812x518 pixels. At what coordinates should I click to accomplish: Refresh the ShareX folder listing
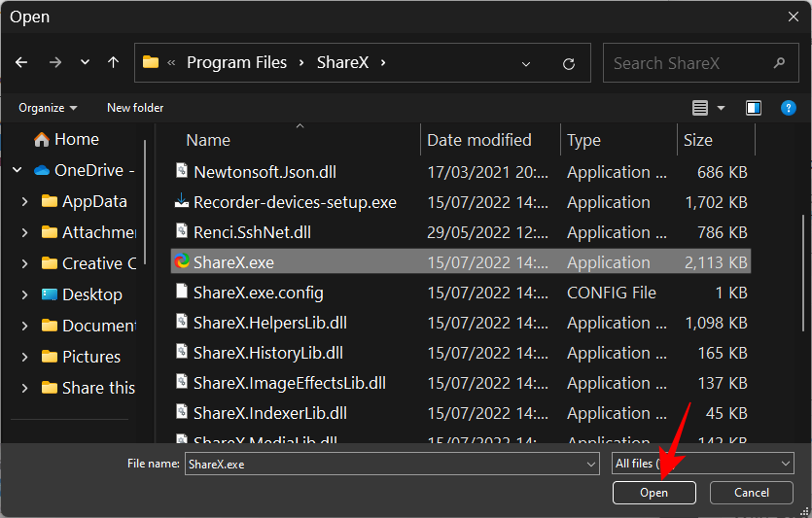point(569,63)
